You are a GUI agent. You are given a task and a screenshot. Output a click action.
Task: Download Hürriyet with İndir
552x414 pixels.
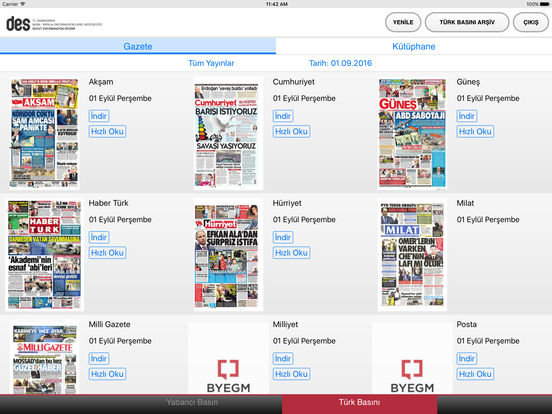tap(283, 237)
